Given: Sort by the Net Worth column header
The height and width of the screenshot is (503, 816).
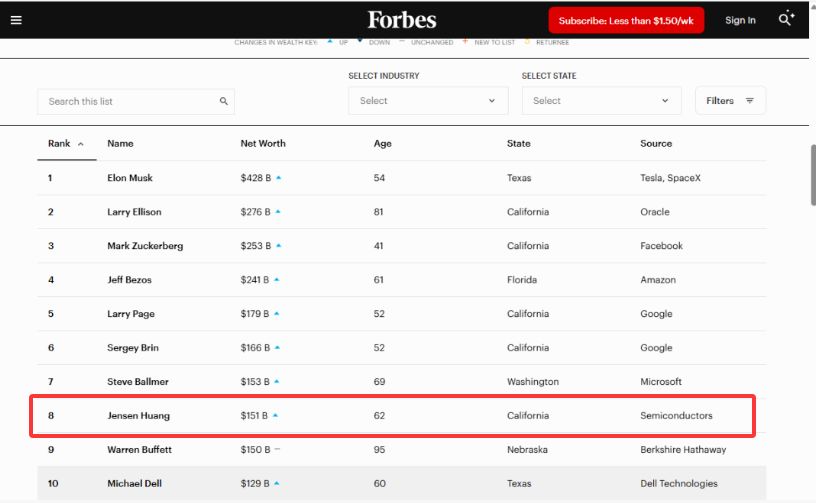Looking at the screenshot, I should (x=263, y=144).
